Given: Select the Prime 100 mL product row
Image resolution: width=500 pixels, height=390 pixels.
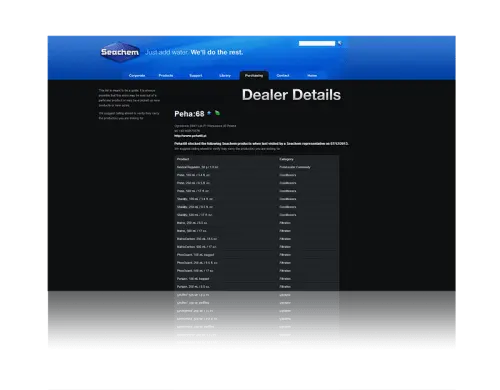Looking at the screenshot, I should pos(257,175).
